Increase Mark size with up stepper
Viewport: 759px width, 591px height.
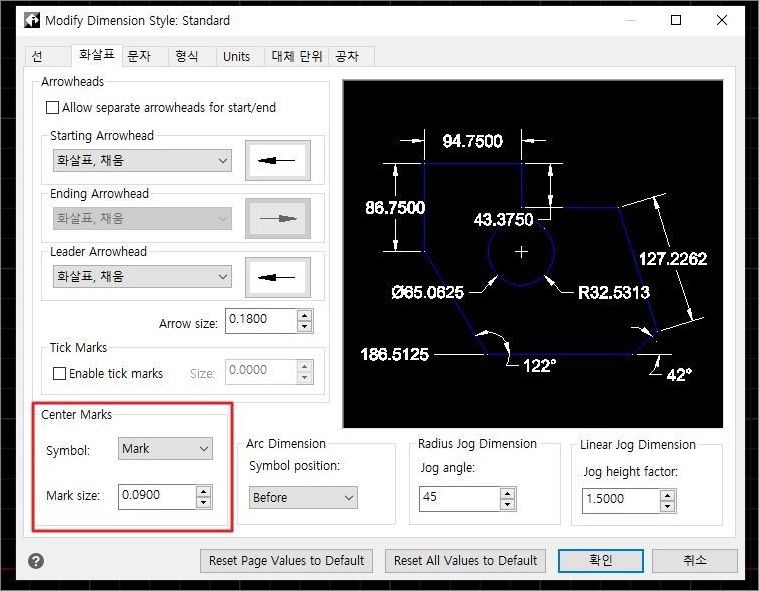tap(204, 491)
